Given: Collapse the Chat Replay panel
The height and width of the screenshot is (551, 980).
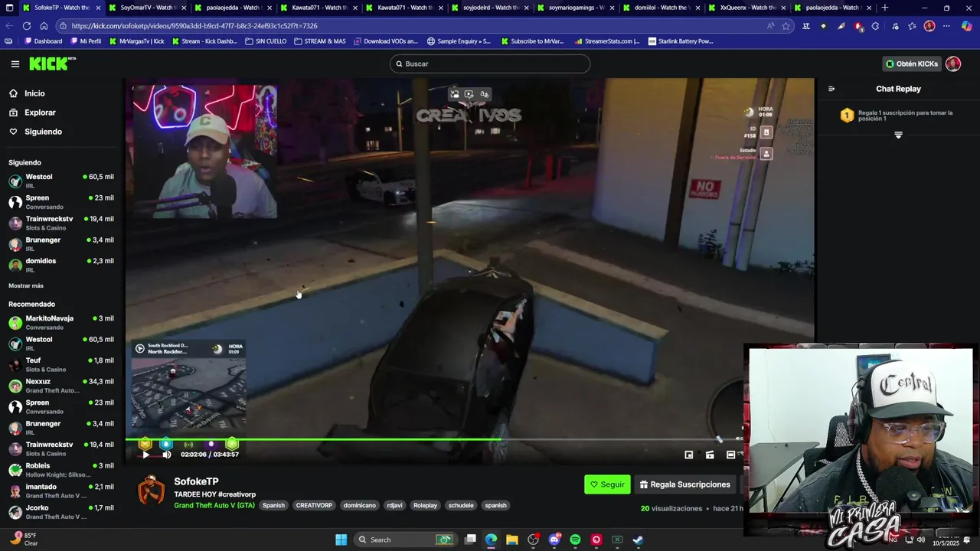Looking at the screenshot, I should [x=831, y=89].
